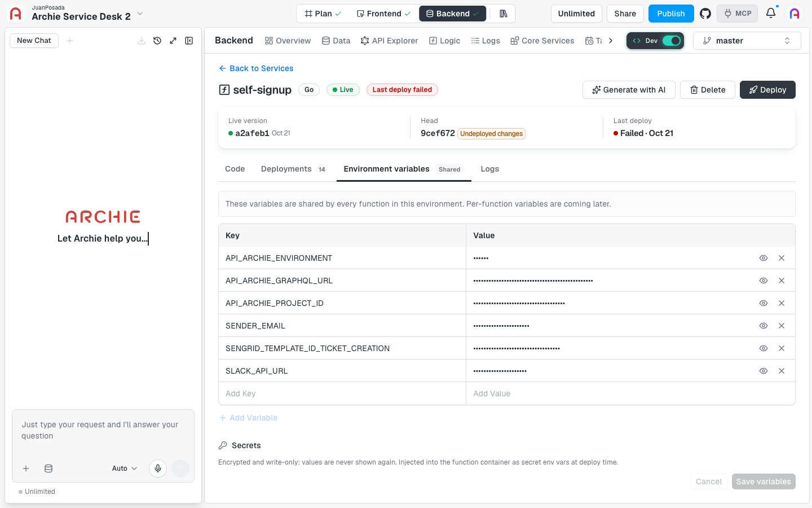Click the microphone voice input button
Image resolution: width=812 pixels, height=508 pixels.
coord(158,468)
